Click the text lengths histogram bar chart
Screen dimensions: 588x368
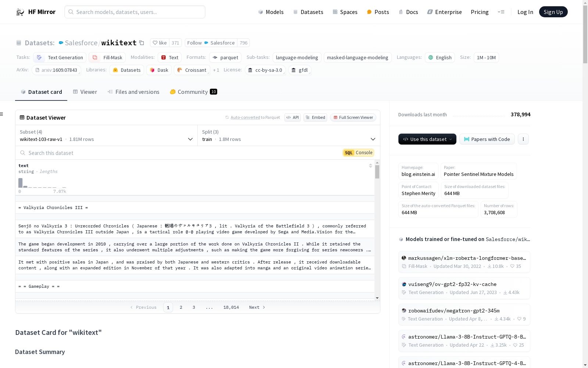(42, 183)
